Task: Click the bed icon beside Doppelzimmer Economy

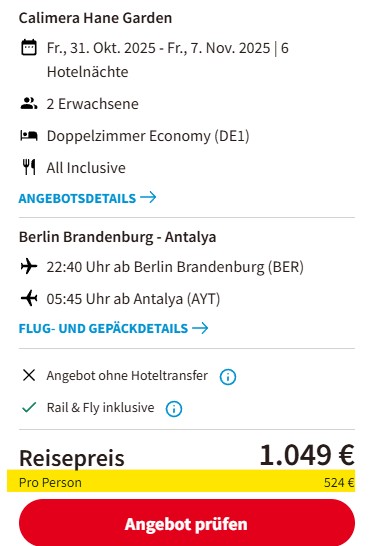Action: tap(29, 135)
